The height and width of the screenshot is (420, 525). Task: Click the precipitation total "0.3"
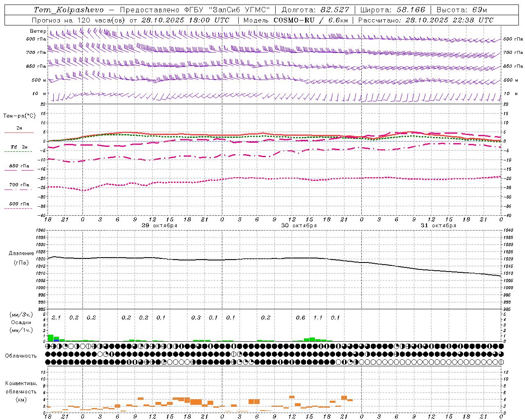click(x=196, y=318)
